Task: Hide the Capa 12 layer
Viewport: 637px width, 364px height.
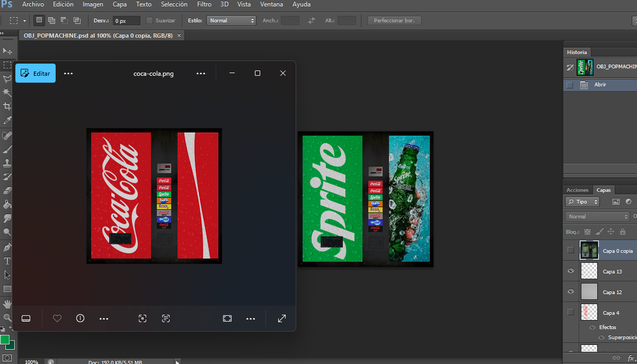Action: pos(571,292)
